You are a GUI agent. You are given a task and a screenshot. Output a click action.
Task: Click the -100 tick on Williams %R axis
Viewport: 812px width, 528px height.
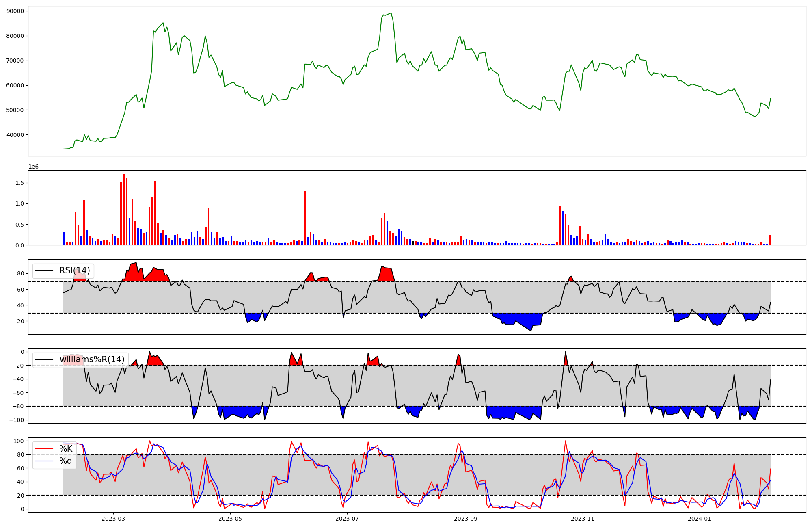[17, 420]
